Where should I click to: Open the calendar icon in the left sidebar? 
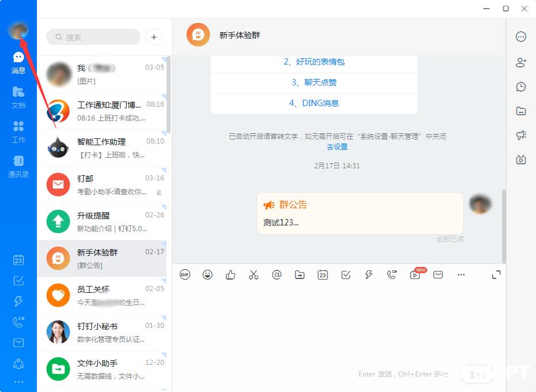pos(18,260)
